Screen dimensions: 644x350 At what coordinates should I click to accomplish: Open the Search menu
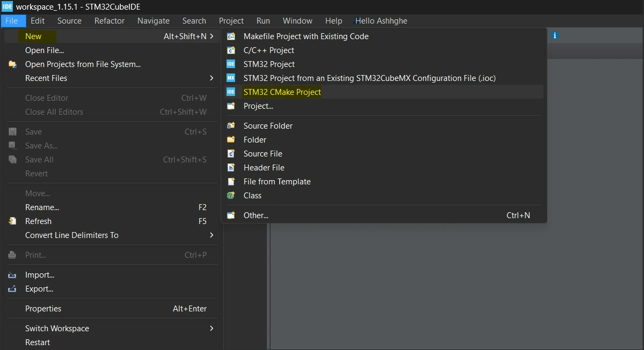click(x=194, y=21)
